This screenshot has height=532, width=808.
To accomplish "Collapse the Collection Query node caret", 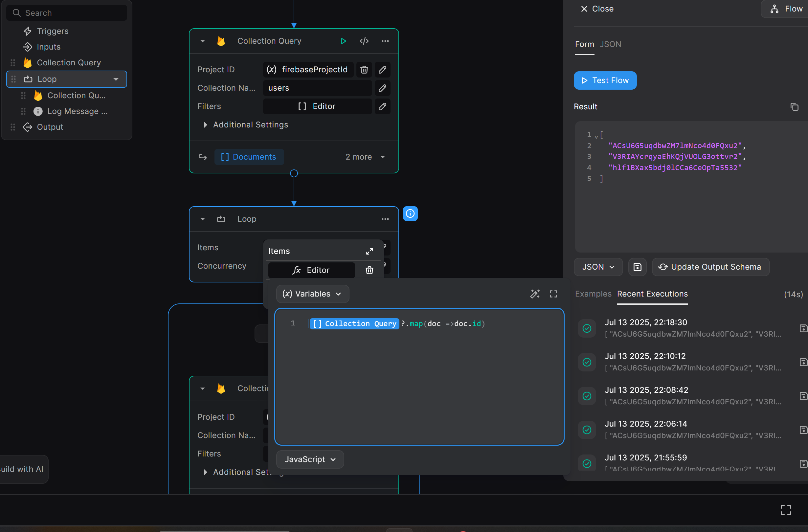I will [x=203, y=41].
